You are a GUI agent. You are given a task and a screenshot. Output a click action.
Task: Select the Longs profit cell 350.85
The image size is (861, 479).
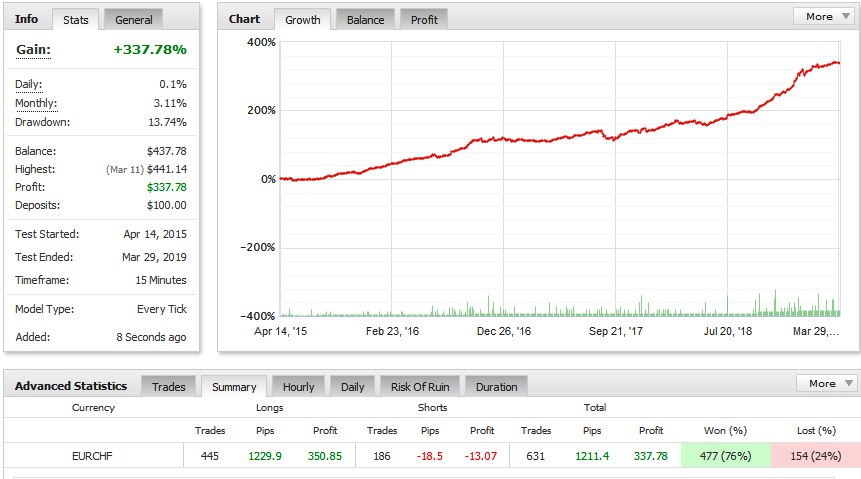(x=325, y=456)
